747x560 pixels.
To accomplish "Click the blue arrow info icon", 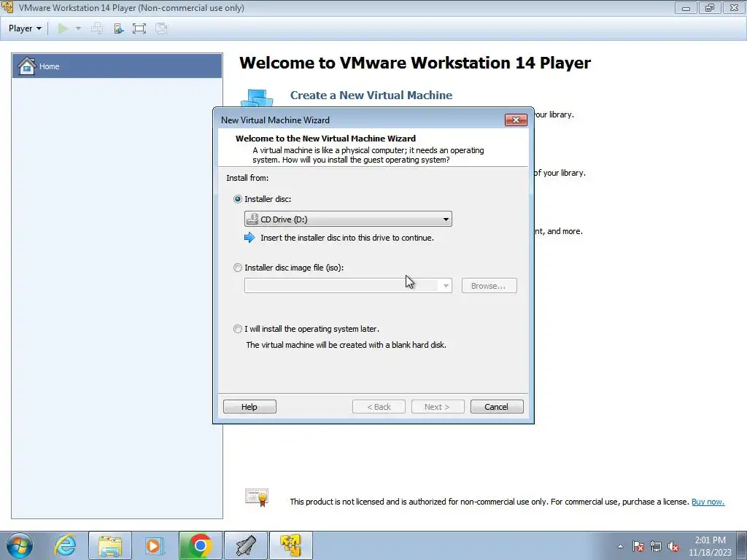I will pos(249,238).
